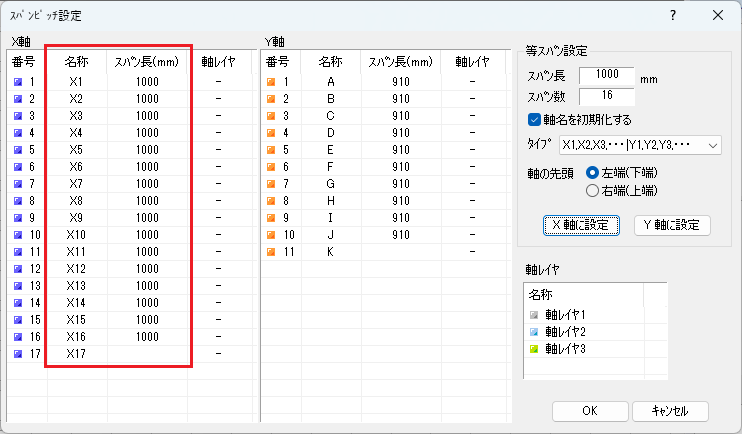Screen dimensions: 742x434
Task: Select the orange icon in Y-axis row 6
Action: 270,167
